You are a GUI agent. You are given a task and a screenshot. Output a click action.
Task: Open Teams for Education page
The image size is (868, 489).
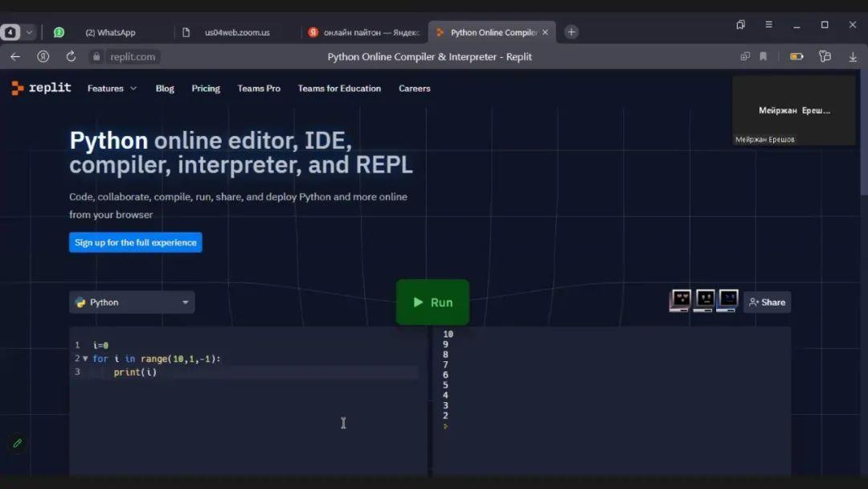coord(339,88)
